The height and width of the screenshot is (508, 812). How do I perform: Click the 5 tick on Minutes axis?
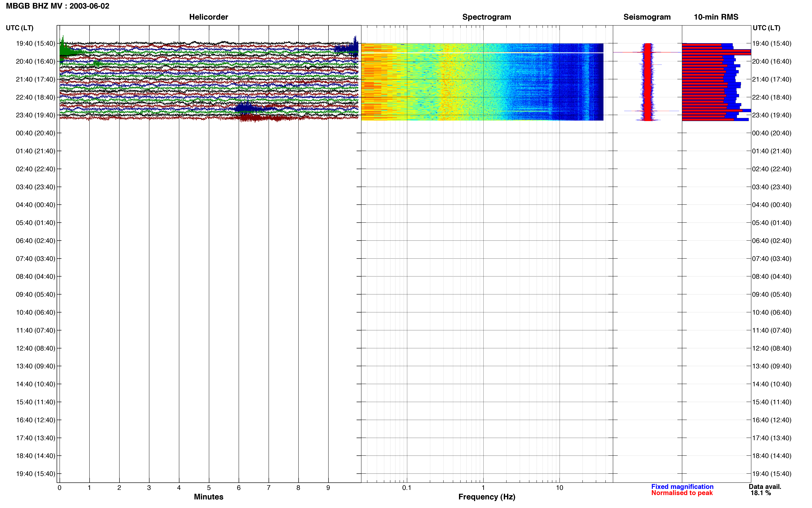pos(209,488)
